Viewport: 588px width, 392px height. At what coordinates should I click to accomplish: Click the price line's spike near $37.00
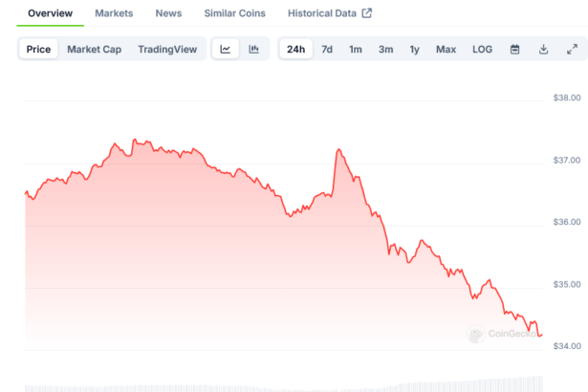point(338,150)
